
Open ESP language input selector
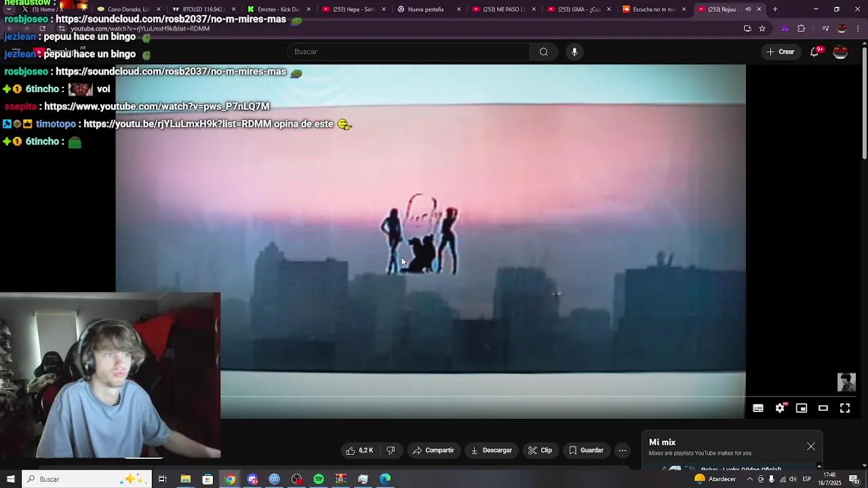coord(806,479)
